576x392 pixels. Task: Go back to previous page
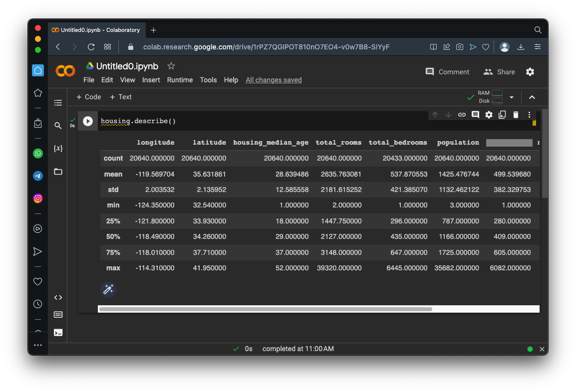click(58, 47)
